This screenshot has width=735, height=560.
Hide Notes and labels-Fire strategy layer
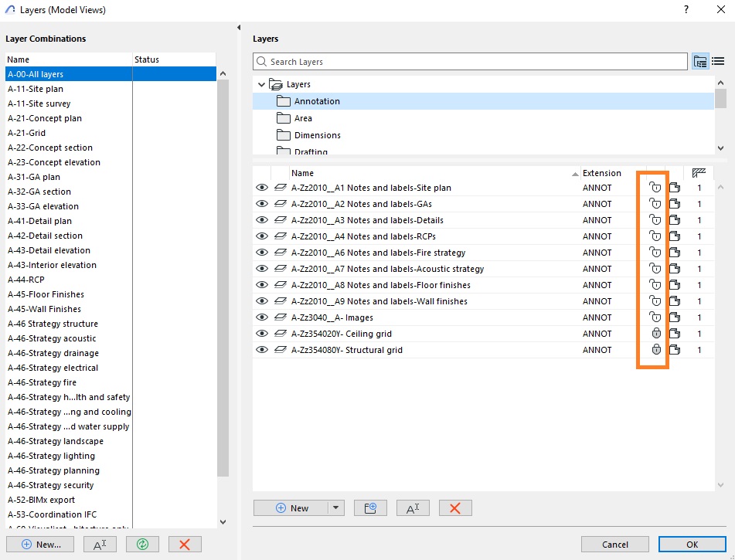click(x=262, y=252)
